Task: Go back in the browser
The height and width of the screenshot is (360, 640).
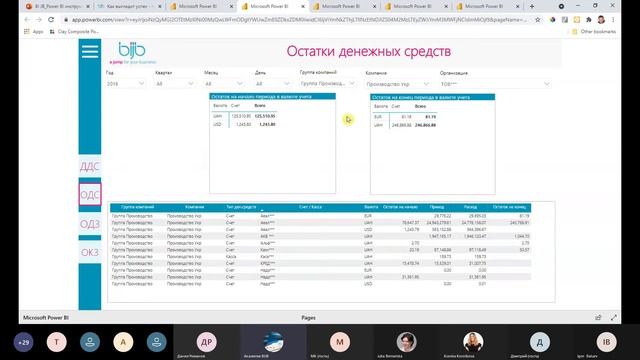Action: coord(27,20)
